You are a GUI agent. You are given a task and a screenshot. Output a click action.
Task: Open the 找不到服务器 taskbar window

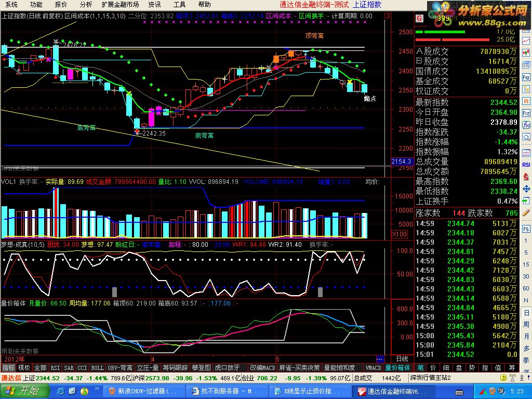coord(228,391)
